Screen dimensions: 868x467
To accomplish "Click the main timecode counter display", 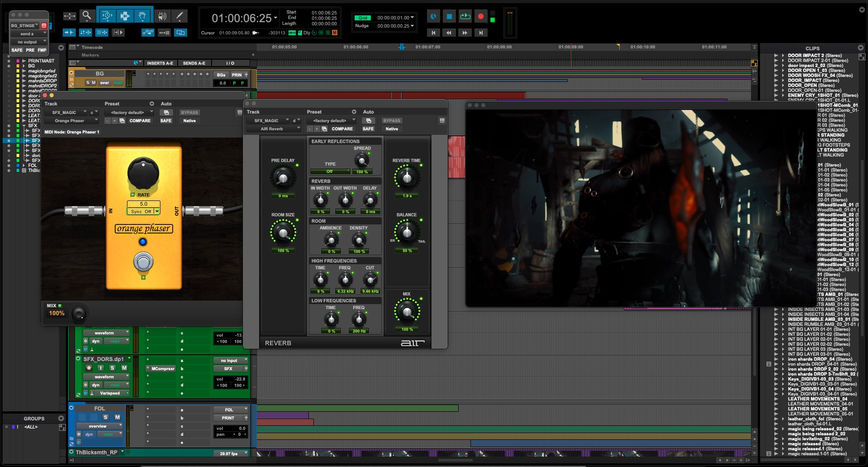I will [x=242, y=18].
